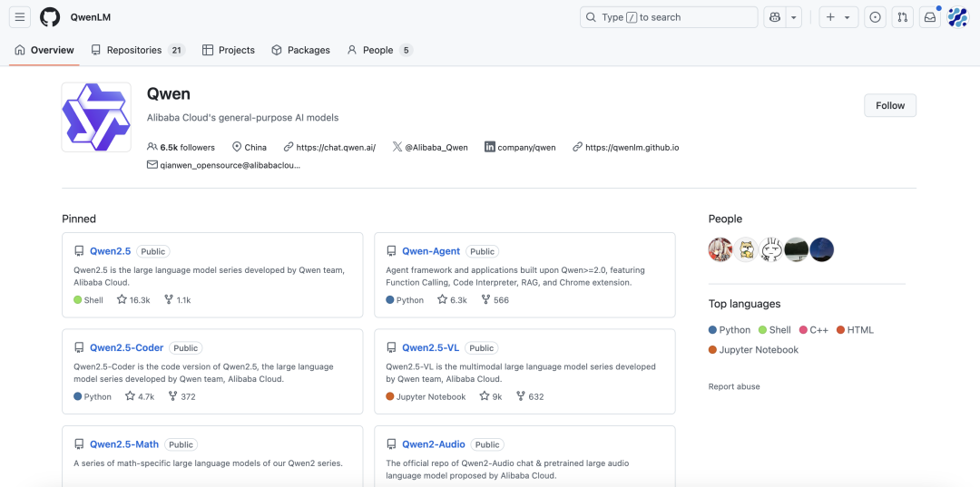Viewport: 980px width, 487px height.
Task: Expand the Copilot dropdown arrow
Action: (794, 17)
